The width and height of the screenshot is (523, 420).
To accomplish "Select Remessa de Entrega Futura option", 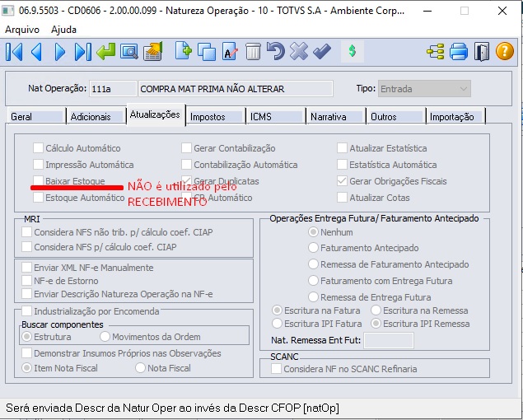I will [x=313, y=297].
